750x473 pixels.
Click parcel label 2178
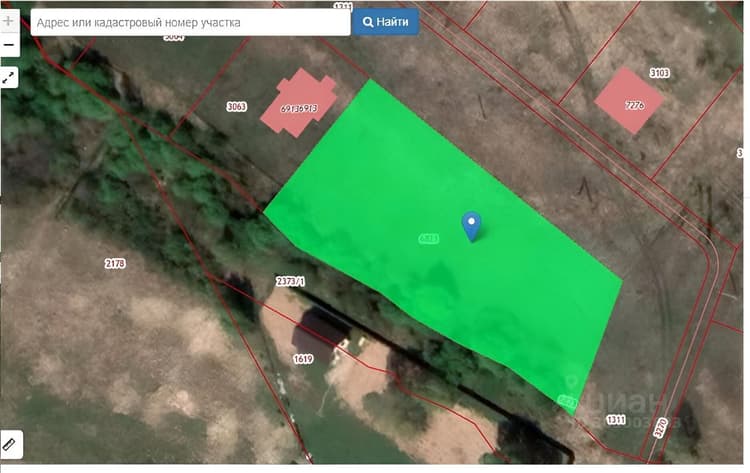click(115, 263)
